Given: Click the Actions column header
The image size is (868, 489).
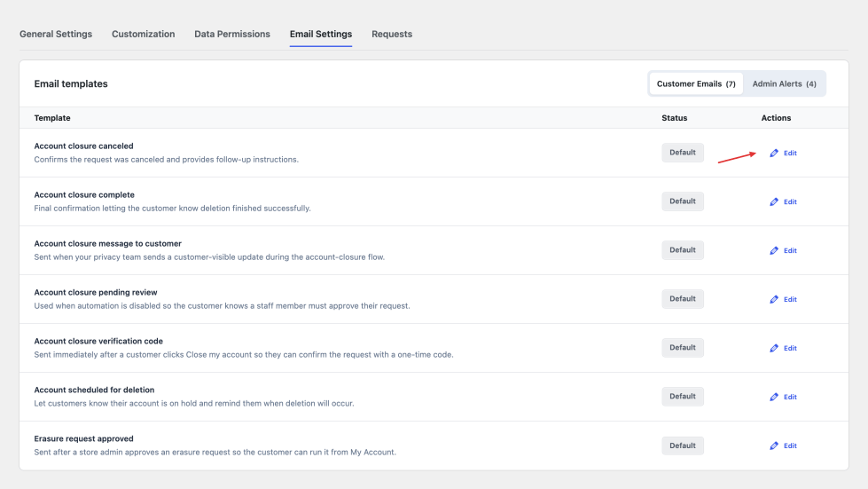Looking at the screenshot, I should [776, 118].
